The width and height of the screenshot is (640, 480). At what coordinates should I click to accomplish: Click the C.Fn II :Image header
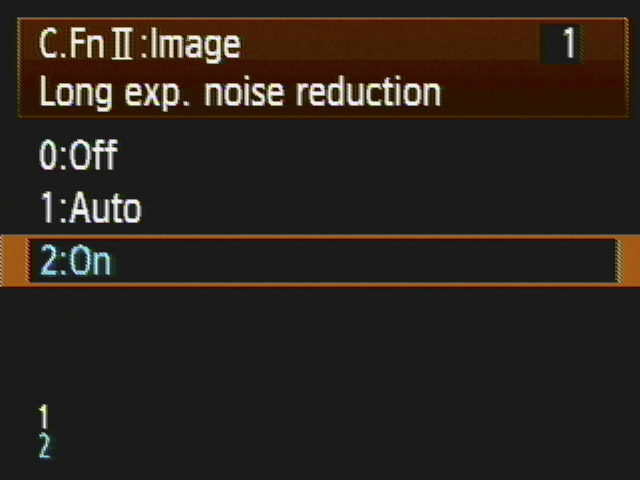click(x=139, y=45)
